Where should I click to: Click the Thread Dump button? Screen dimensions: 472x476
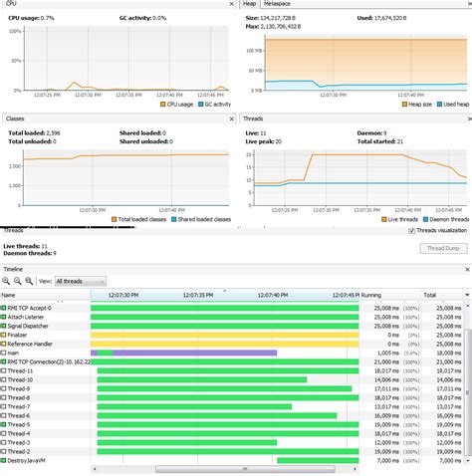tap(443, 248)
